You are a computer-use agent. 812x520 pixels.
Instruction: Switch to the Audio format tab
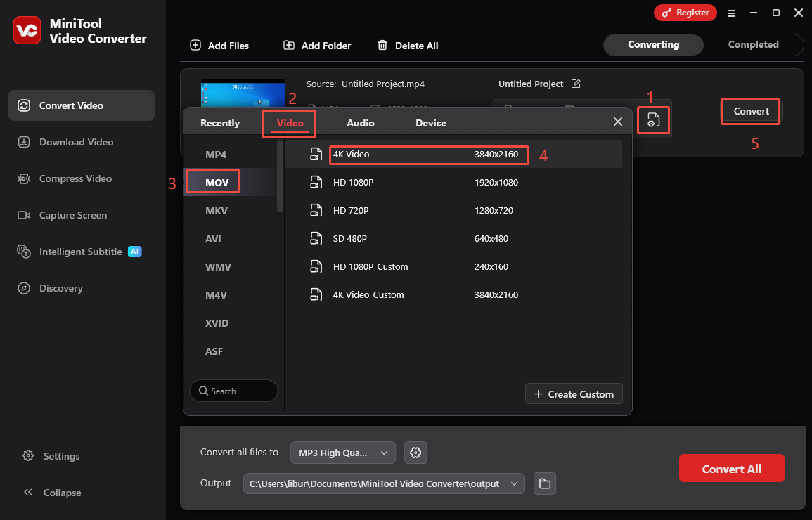point(360,122)
